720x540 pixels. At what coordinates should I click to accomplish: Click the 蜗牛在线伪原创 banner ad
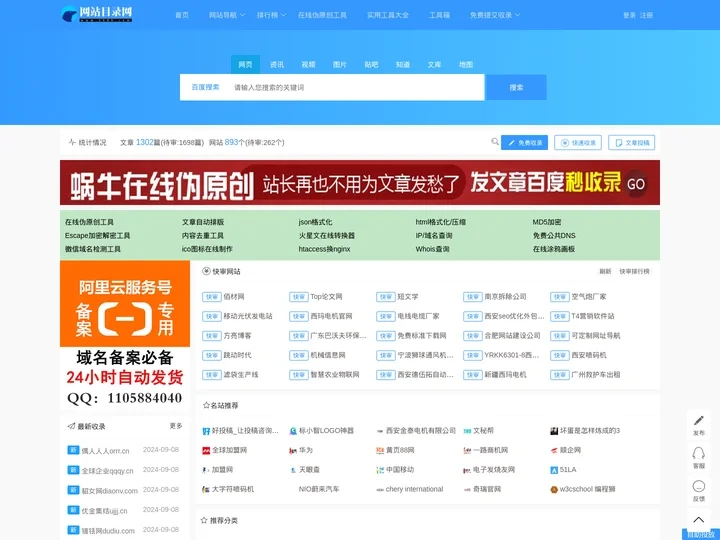point(360,183)
